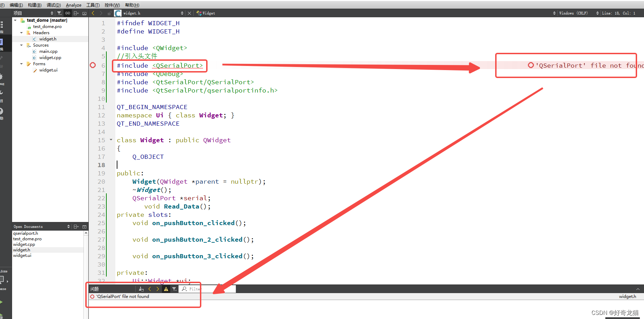
Task: Click the yellow back navigation arrow
Action: click(x=93, y=13)
